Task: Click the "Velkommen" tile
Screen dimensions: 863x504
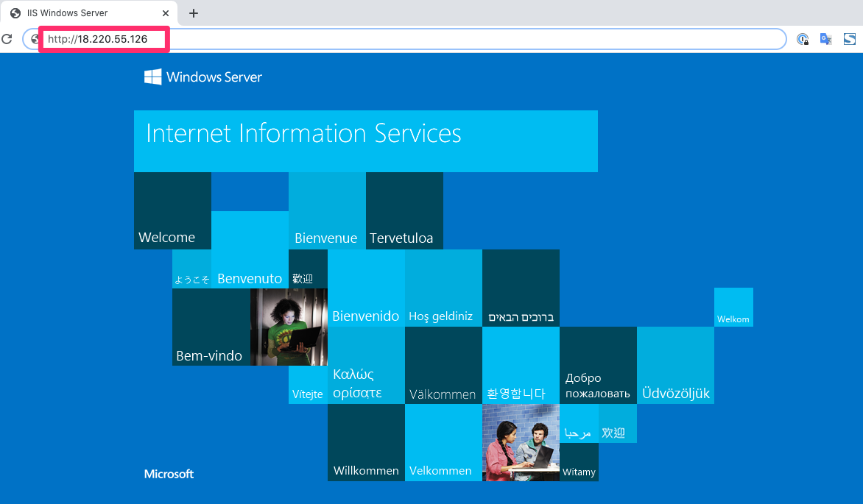Action: pyautogui.click(x=443, y=442)
